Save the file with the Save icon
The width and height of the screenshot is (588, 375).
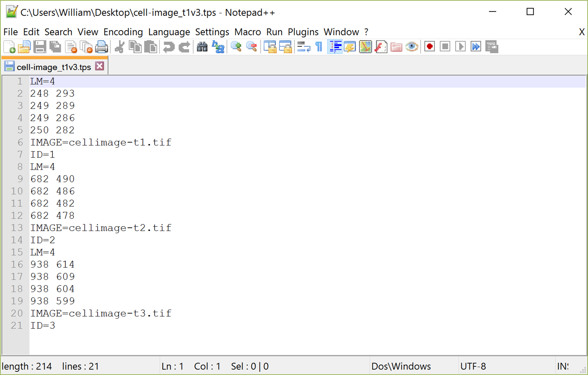[40, 47]
